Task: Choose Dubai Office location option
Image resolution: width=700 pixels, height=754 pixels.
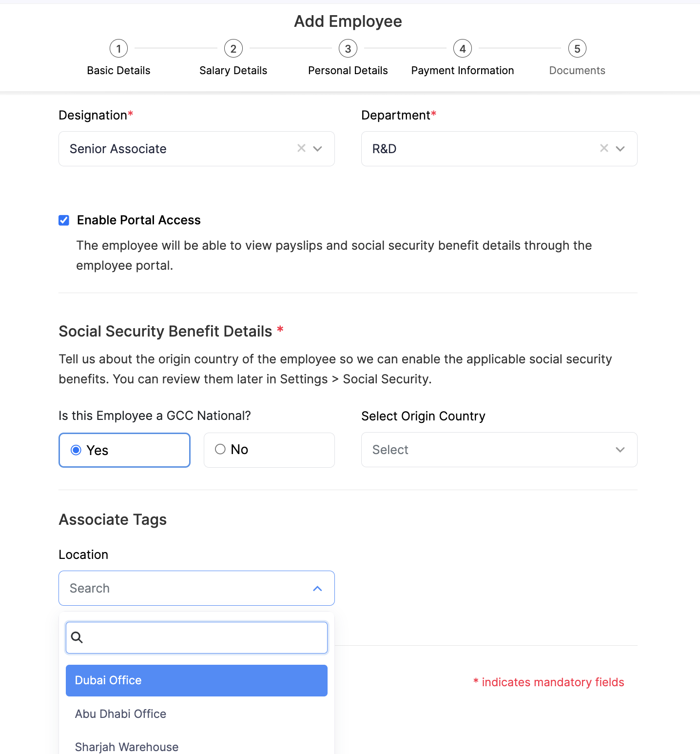Action: 196,680
